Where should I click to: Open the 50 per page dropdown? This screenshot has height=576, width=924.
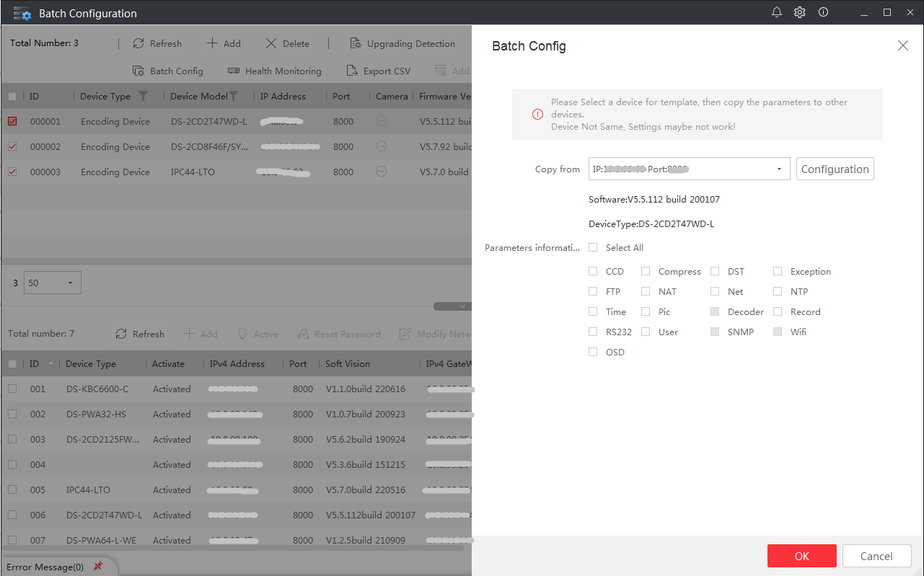(x=53, y=283)
